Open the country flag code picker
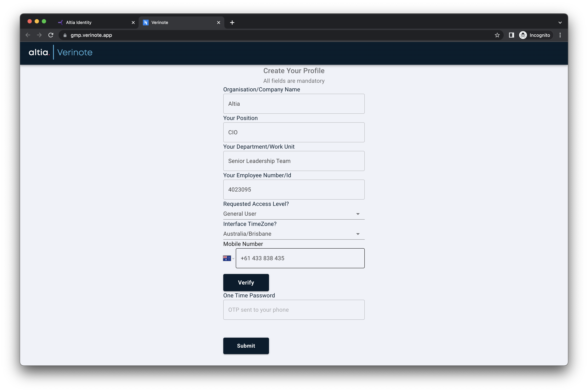The width and height of the screenshot is (588, 392). [228, 258]
